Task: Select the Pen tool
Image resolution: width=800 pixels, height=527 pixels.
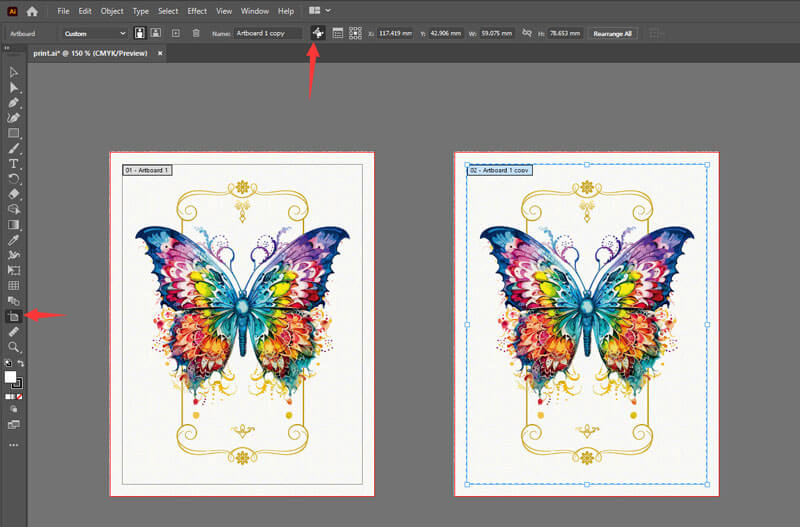Action: (x=14, y=103)
